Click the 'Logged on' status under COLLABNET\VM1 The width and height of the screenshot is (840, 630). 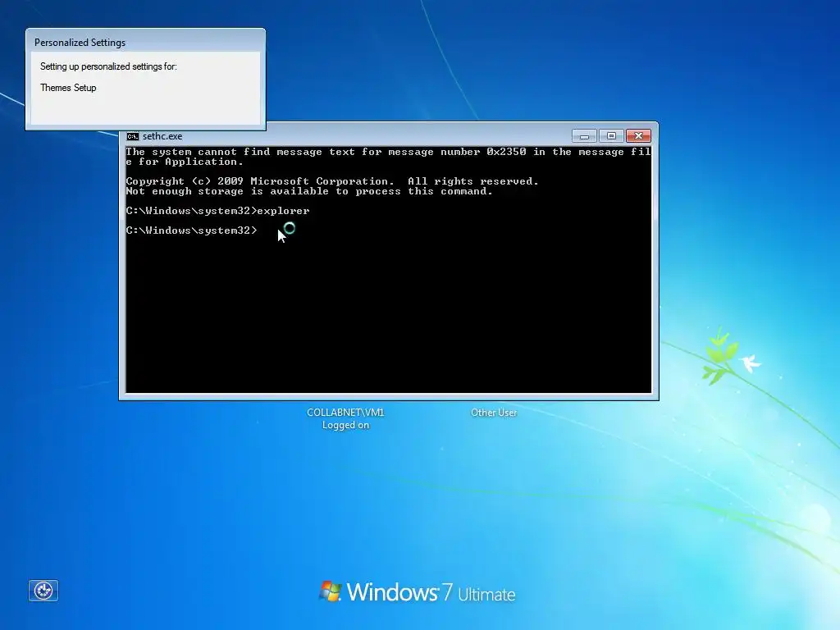[345, 425]
